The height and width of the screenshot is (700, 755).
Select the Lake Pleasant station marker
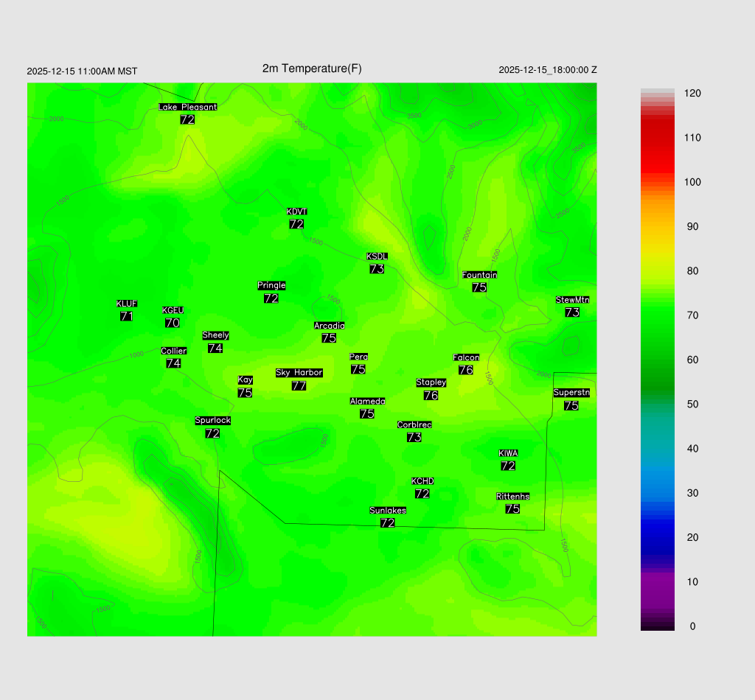pyautogui.click(x=187, y=113)
